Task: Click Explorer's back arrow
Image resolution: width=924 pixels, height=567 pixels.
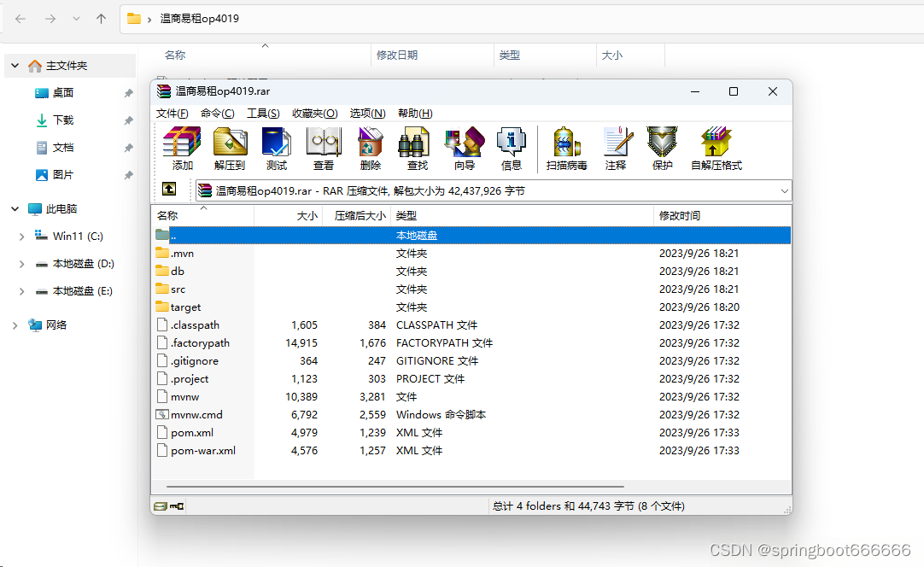Action: tap(20, 19)
